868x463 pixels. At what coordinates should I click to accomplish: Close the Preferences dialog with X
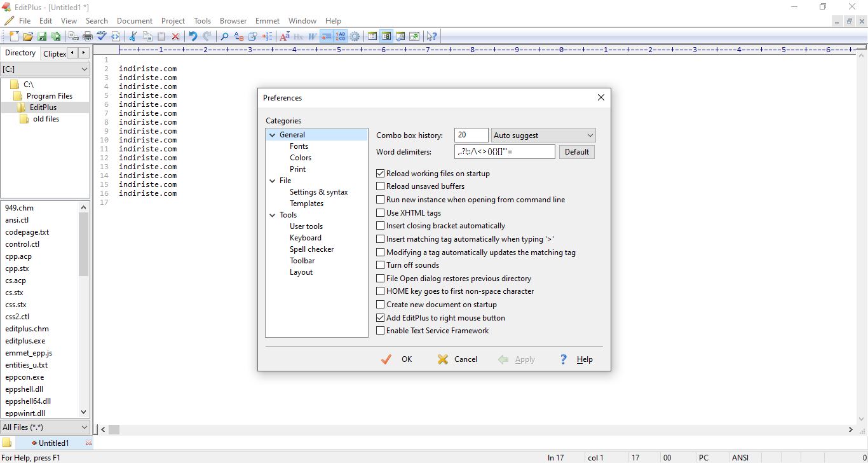click(600, 97)
